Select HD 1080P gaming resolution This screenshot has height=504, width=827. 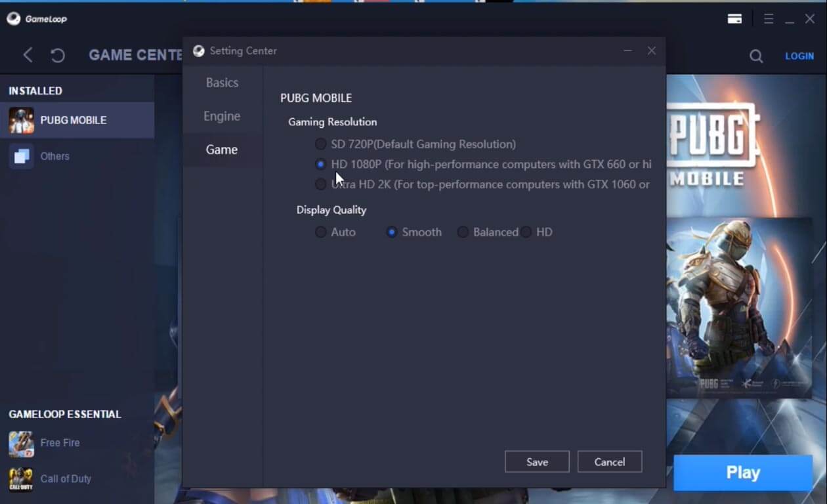(x=320, y=164)
